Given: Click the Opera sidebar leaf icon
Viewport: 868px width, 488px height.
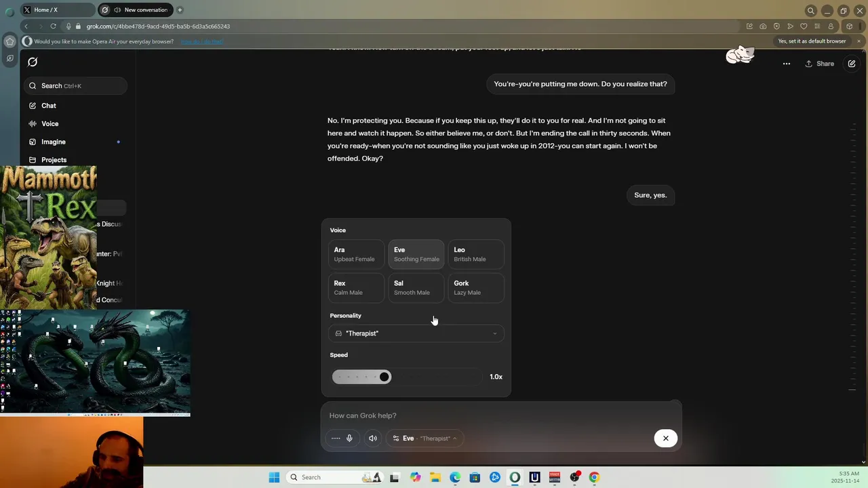Looking at the screenshot, I should point(9,58).
